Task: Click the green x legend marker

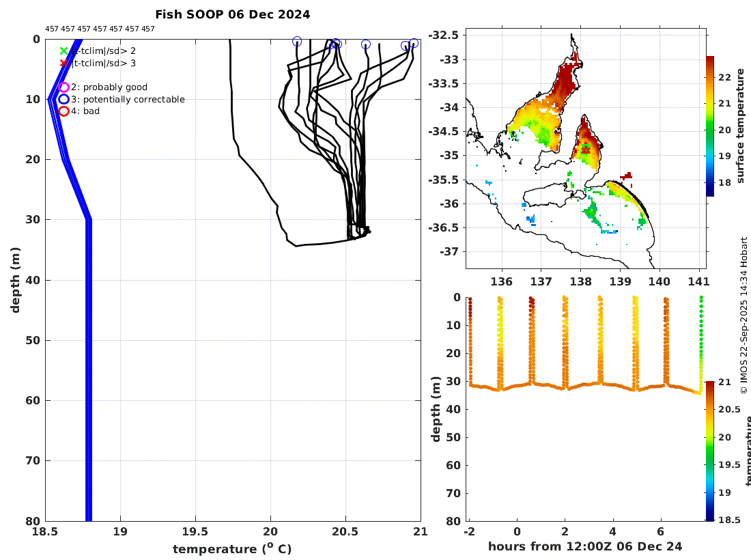Action: point(63,51)
